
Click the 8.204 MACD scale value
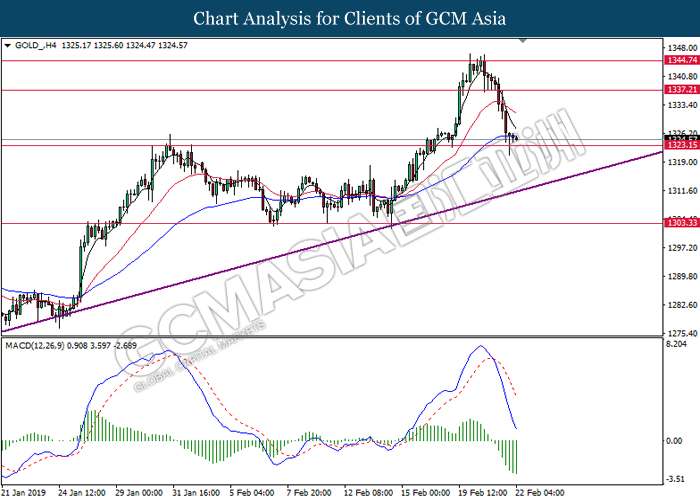(x=676, y=345)
